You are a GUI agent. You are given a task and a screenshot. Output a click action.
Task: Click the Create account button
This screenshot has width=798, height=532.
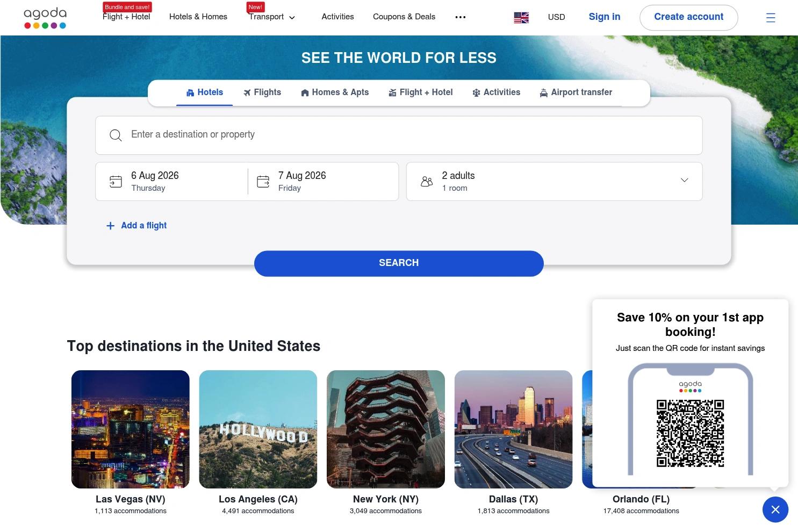689,17
